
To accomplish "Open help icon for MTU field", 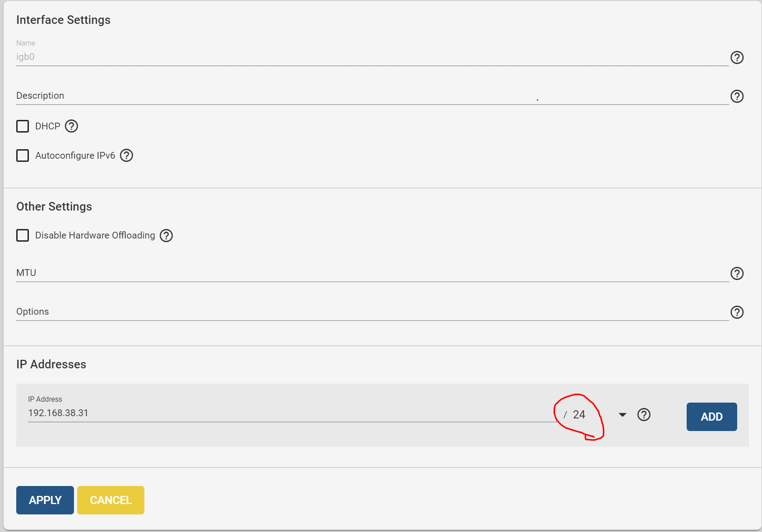I will click(737, 273).
